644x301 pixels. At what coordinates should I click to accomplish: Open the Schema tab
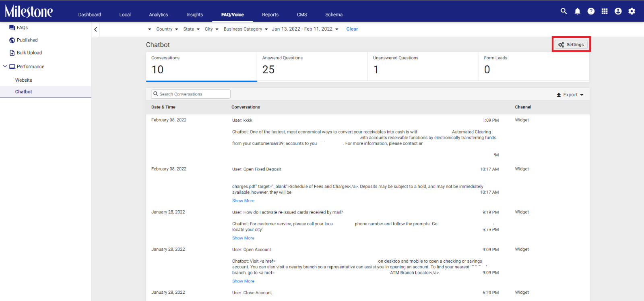tap(334, 15)
